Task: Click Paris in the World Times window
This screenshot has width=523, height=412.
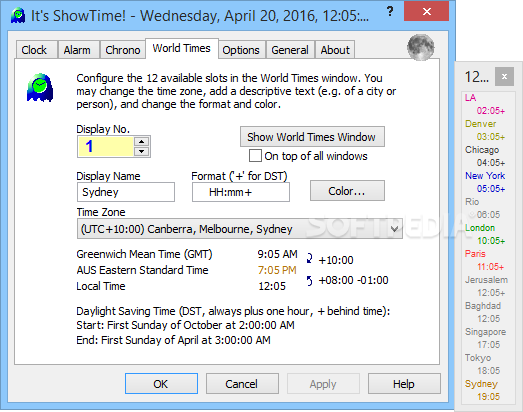Action: pyautogui.click(x=475, y=254)
